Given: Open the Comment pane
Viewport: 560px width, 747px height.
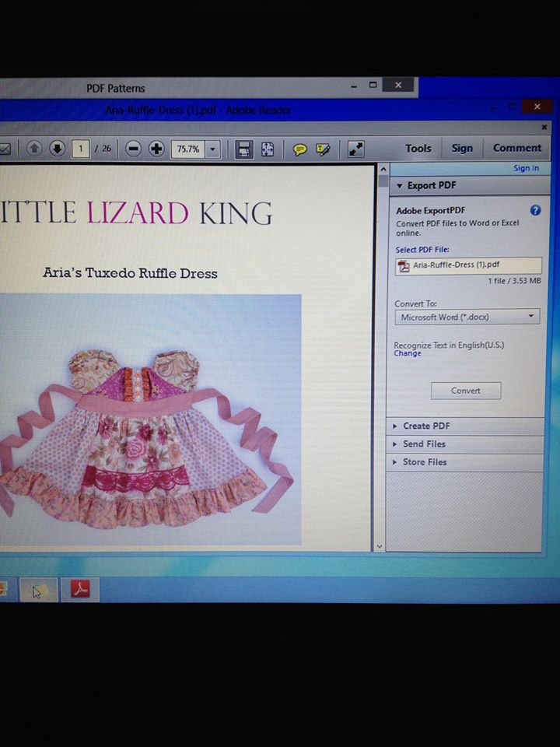Looking at the screenshot, I should click(x=516, y=148).
